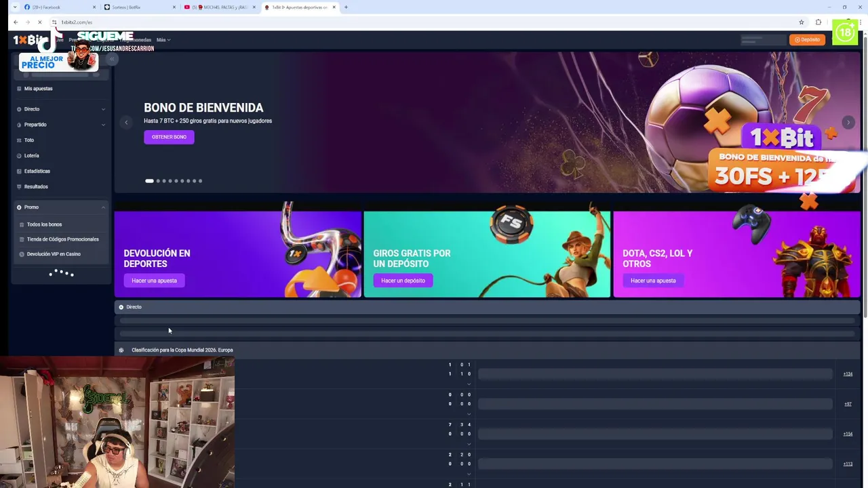Bookmark the page with star icon
The image size is (868, 488).
[801, 22]
